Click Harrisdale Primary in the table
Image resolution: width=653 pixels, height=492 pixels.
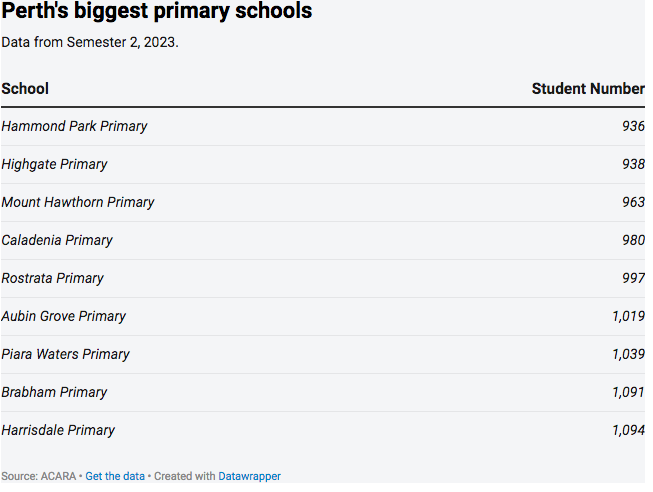58,431
